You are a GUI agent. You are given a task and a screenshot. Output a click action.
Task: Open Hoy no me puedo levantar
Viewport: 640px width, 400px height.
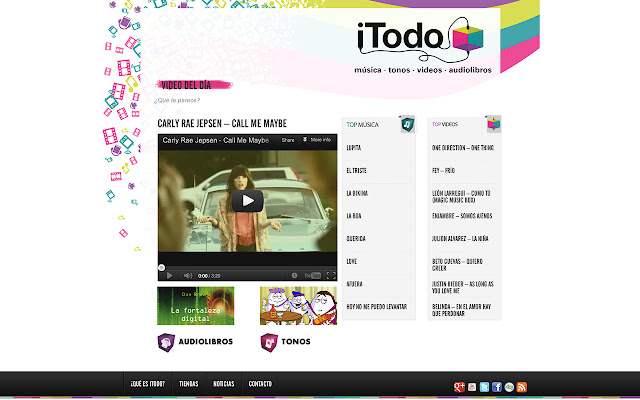(x=377, y=307)
